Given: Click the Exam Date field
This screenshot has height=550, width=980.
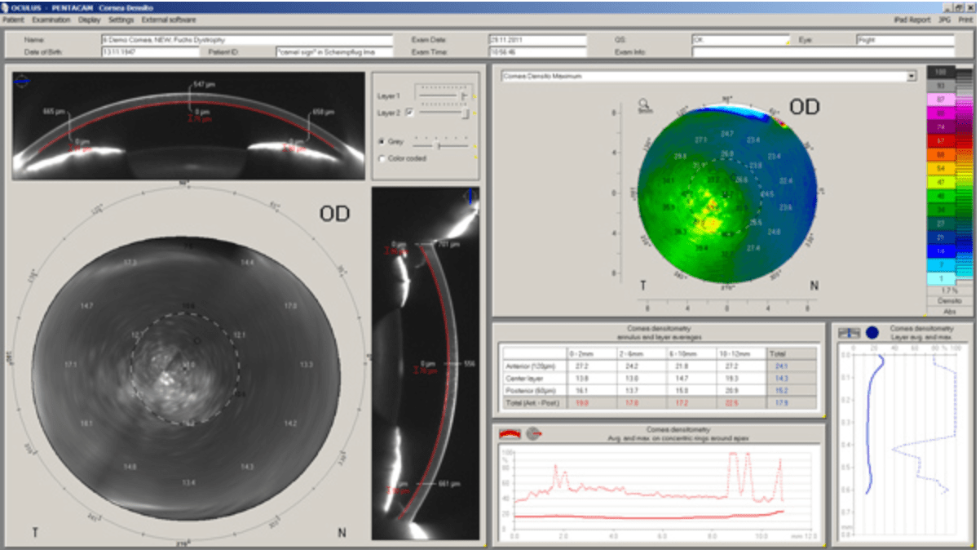Looking at the screenshot, I should pos(537,39).
